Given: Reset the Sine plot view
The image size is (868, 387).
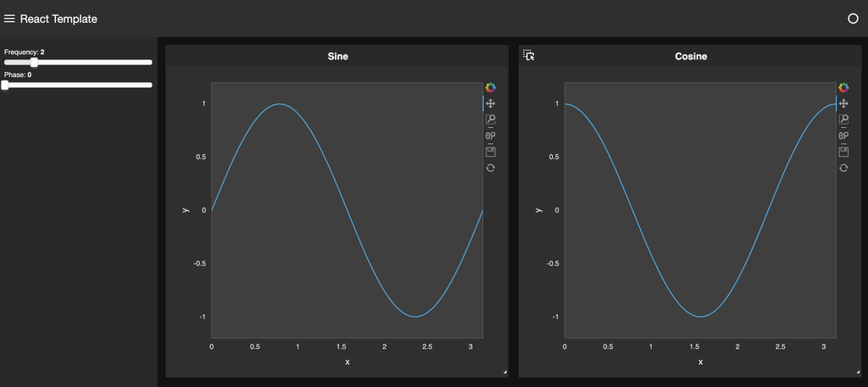Looking at the screenshot, I should click(x=490, y=168).
